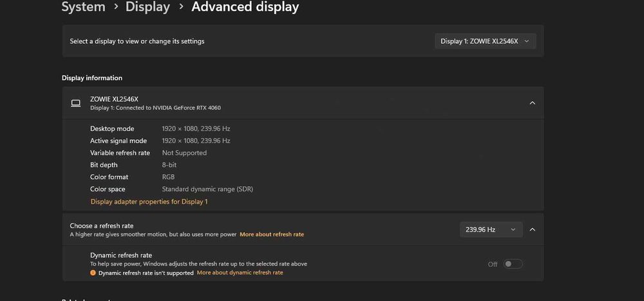Screen dimensions: 644x301
Task: Click Select a display to view text
Action: click(137, 41)
